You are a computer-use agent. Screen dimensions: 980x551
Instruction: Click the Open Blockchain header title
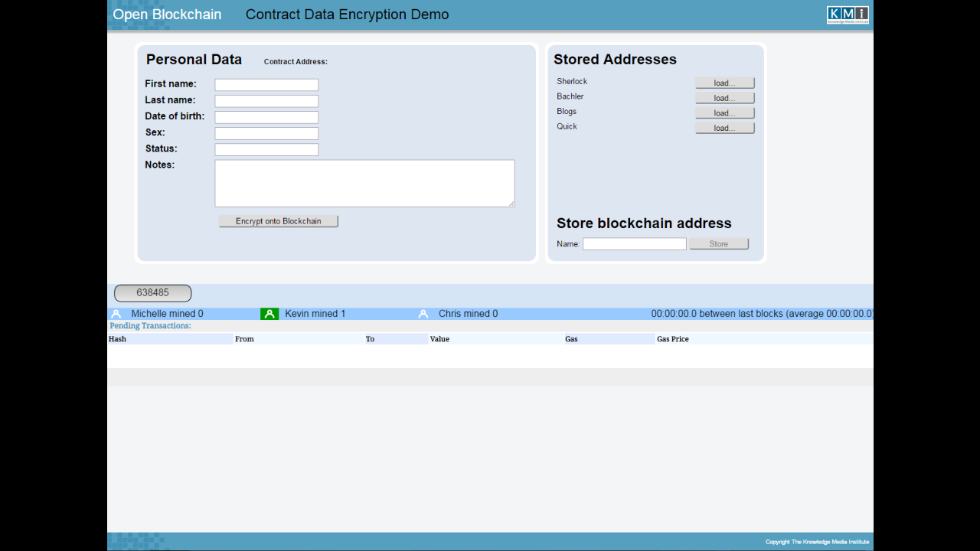click(166, 14)
